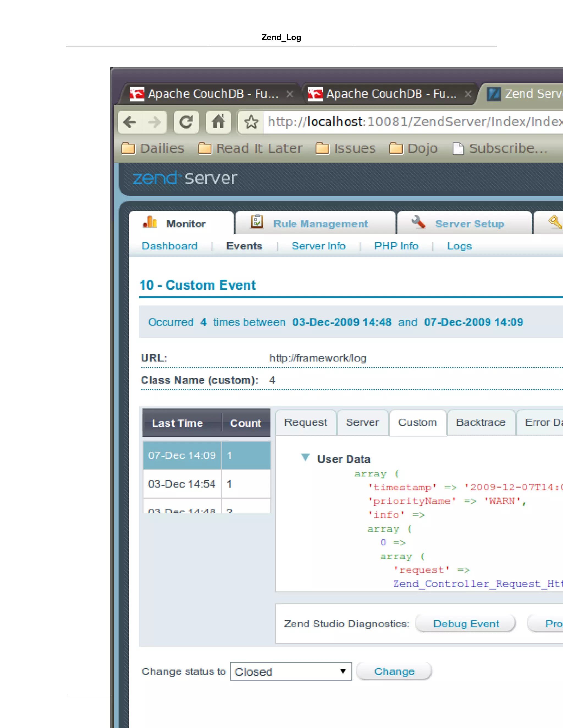
Task: Sort by the Count column header
Action: [246, 423]
